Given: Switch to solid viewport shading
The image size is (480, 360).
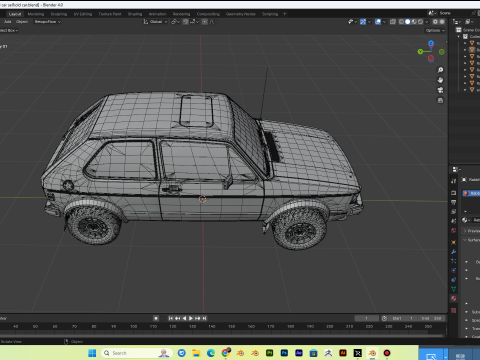Looking at the screenshot, I should [x=407, y=22].
